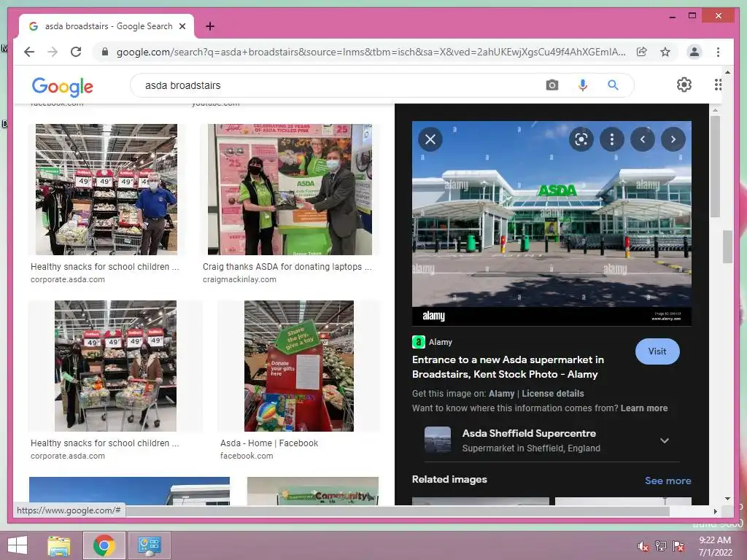
Task: Go back with the browser back arrow
Action: point(29,52)
